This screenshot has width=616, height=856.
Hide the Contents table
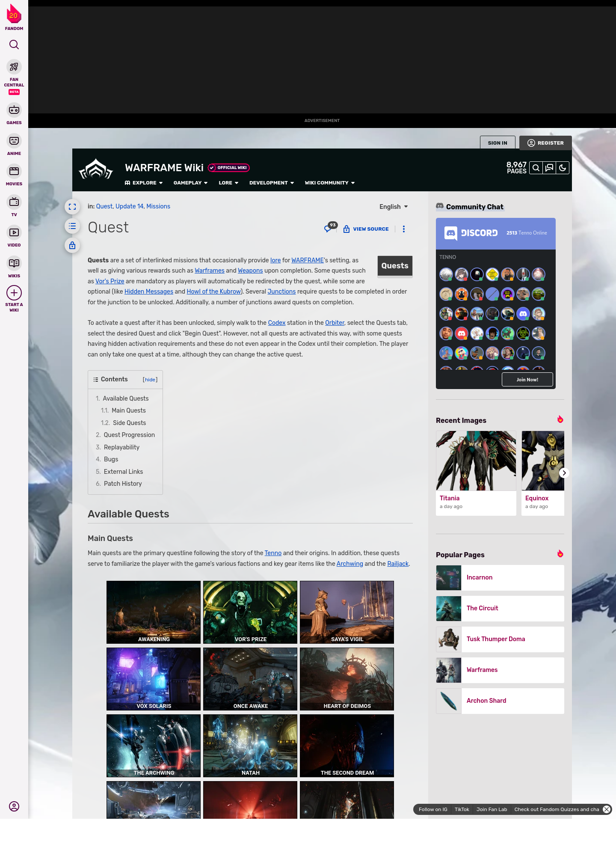pyautogui.click(x=150, y=380)
